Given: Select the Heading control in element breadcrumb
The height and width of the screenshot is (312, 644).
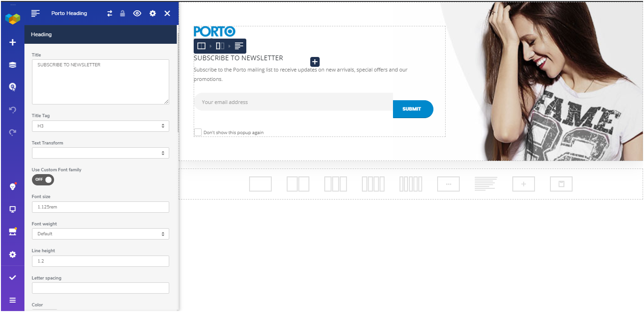Looking at the screenshot, I should click(239, 46).
